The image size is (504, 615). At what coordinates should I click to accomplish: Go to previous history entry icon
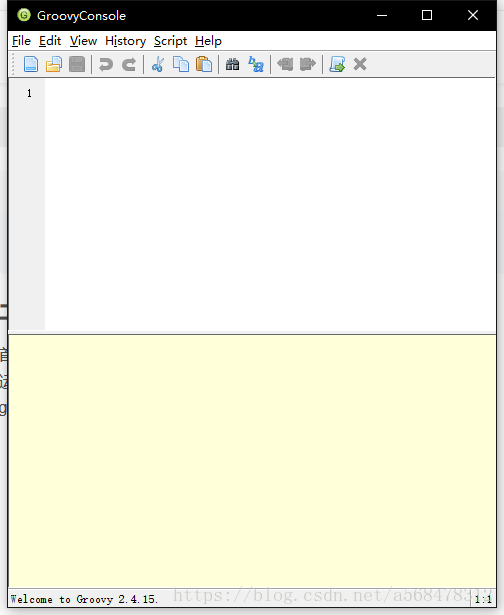(x=285, y=64)
